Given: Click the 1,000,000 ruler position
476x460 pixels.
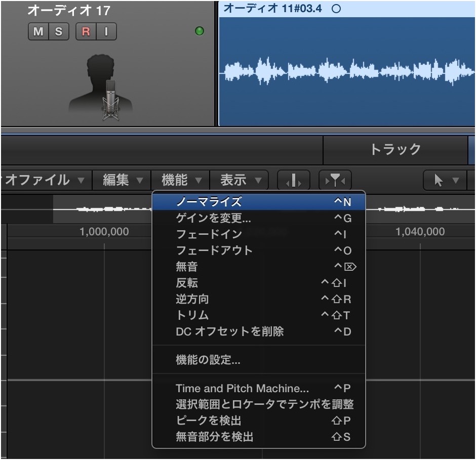Looking at the screenshot, I should coord(104,232).
